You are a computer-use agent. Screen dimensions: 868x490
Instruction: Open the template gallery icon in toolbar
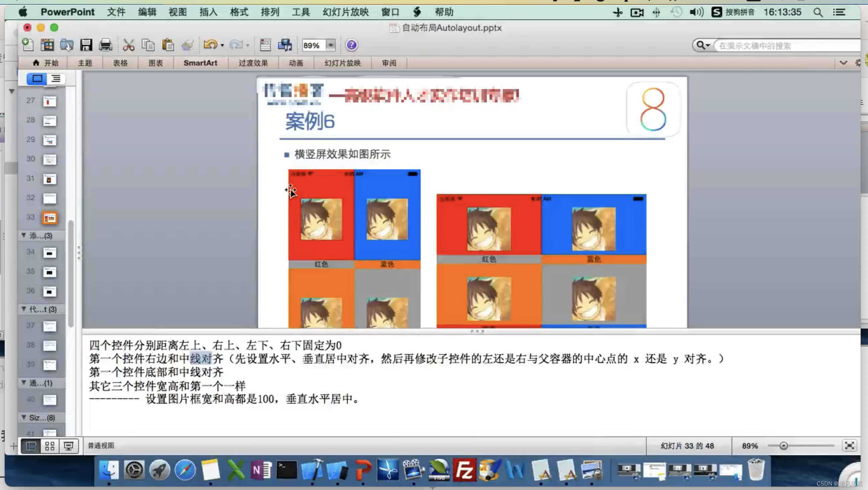[x=47, y=45]
